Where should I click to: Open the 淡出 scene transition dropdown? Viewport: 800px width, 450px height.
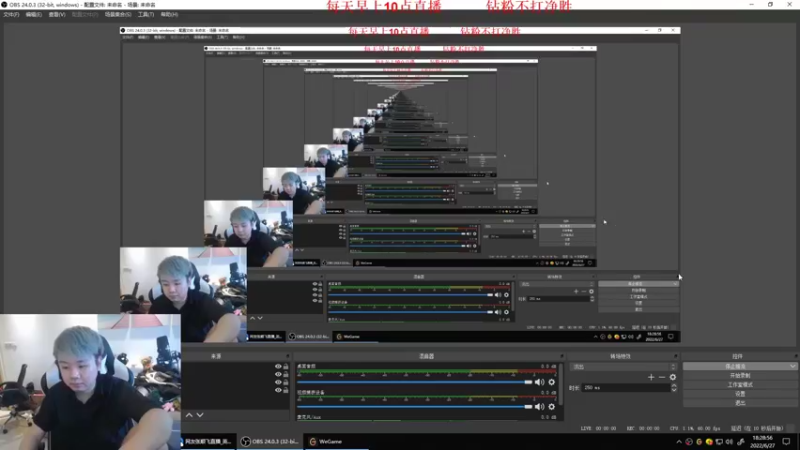coord(623,367)
